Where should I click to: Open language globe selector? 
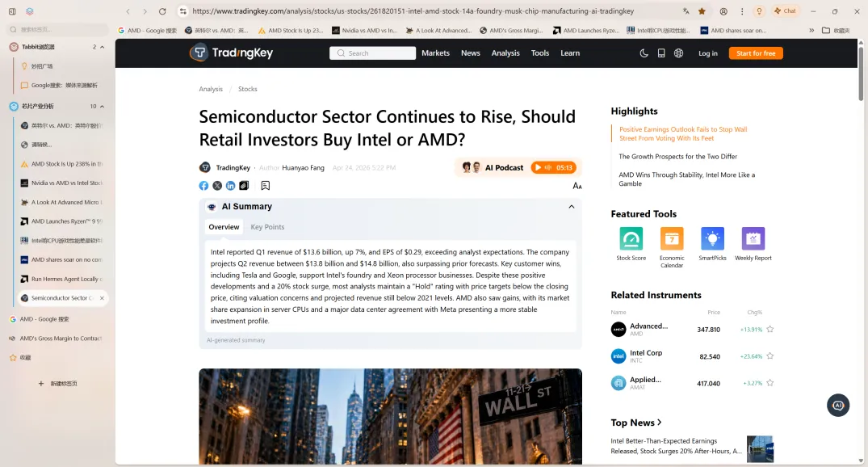click(678, 53)
